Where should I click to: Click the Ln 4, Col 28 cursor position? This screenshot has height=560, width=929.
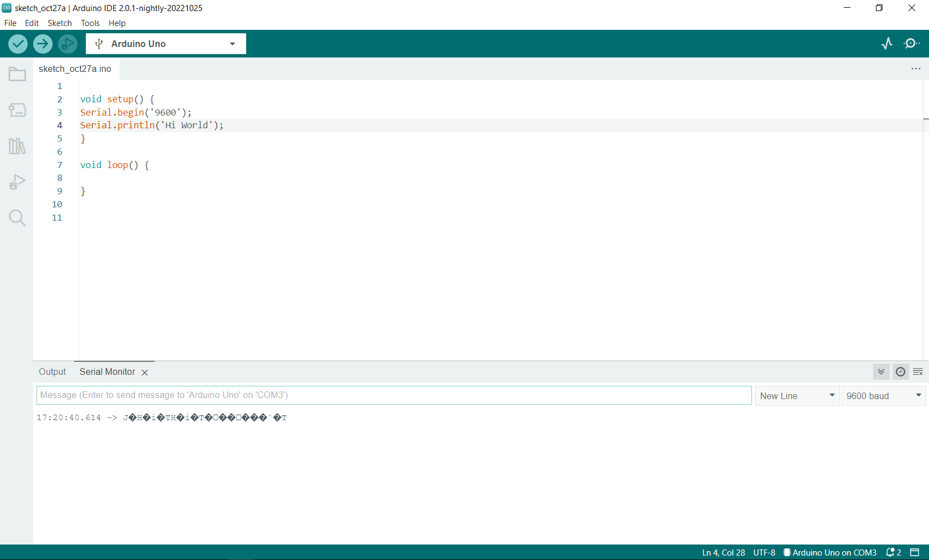click(x=724, y=552)
